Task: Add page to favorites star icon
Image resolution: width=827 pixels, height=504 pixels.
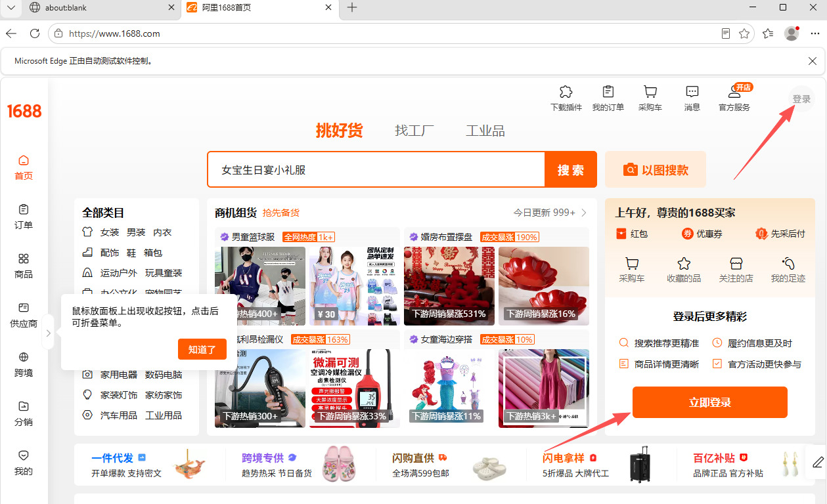Action: (744, 33)
